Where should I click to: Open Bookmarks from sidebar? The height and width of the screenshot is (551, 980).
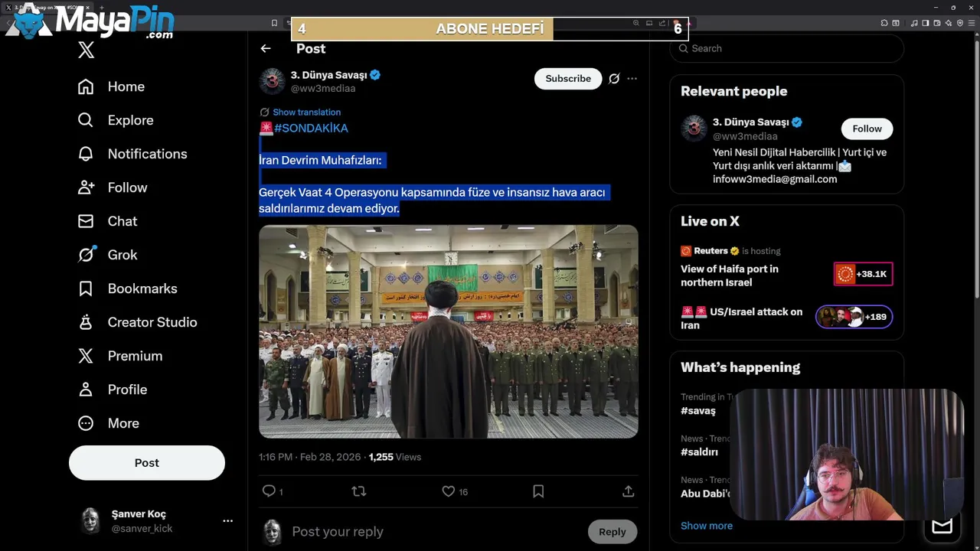127,289
